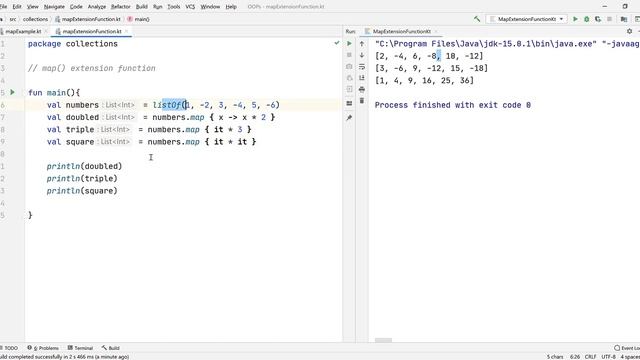The width and height of the screenshot is (640, 360).
Task: Run main function from the gutter arrow
Action: 13,92
